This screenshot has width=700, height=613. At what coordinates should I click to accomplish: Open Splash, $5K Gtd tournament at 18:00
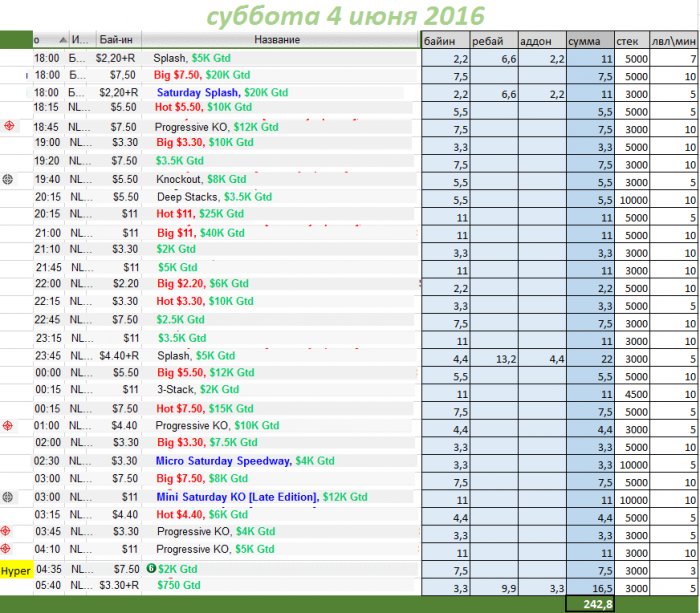pyautogui.click(x=192, y=58)
